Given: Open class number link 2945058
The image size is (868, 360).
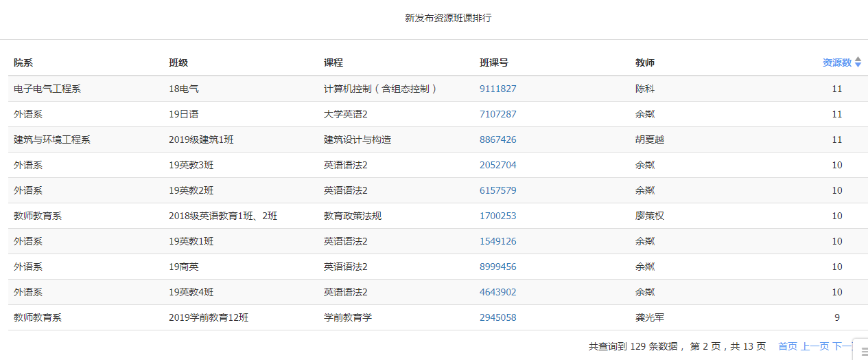Looking at the screenshot, I should pyautogui.click(x=498, y=317).
